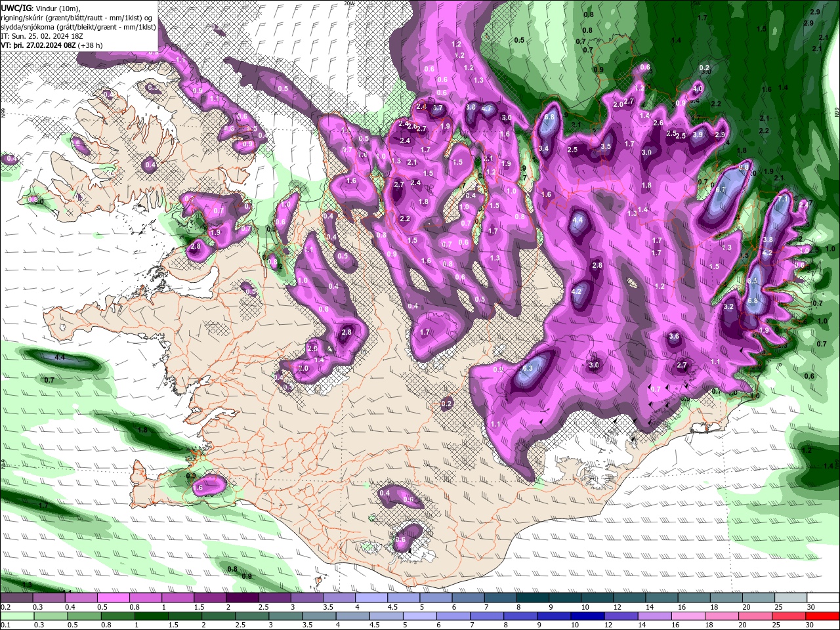Click the snow scale swatch labeled 10

click(597, 598)
